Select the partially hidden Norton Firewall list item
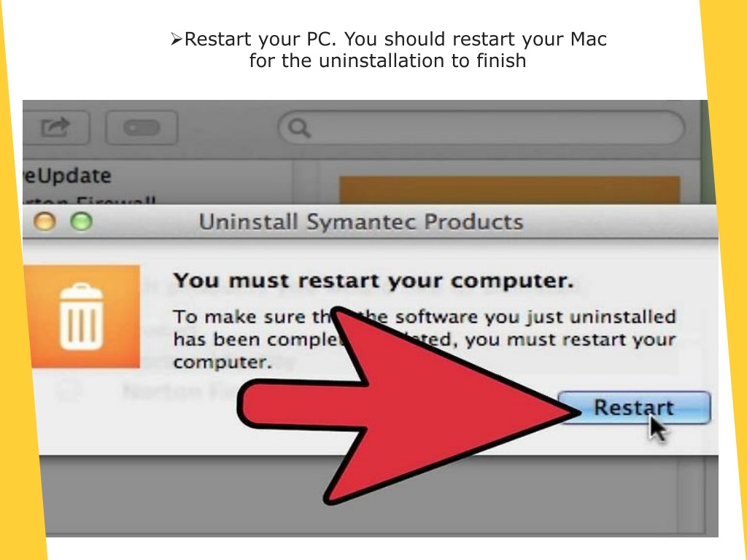Image resolution: width=747 pixels, height=560 pixels. (x=90, y=200)
